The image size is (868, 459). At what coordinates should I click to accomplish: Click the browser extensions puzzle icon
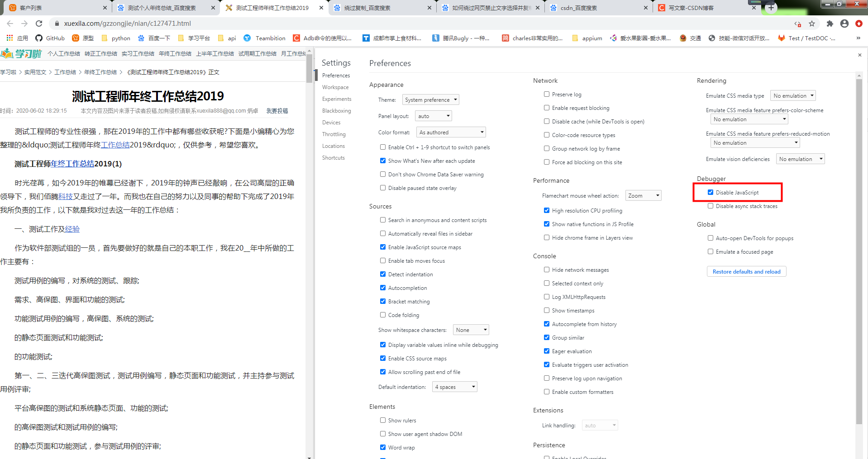coord(830,23)
